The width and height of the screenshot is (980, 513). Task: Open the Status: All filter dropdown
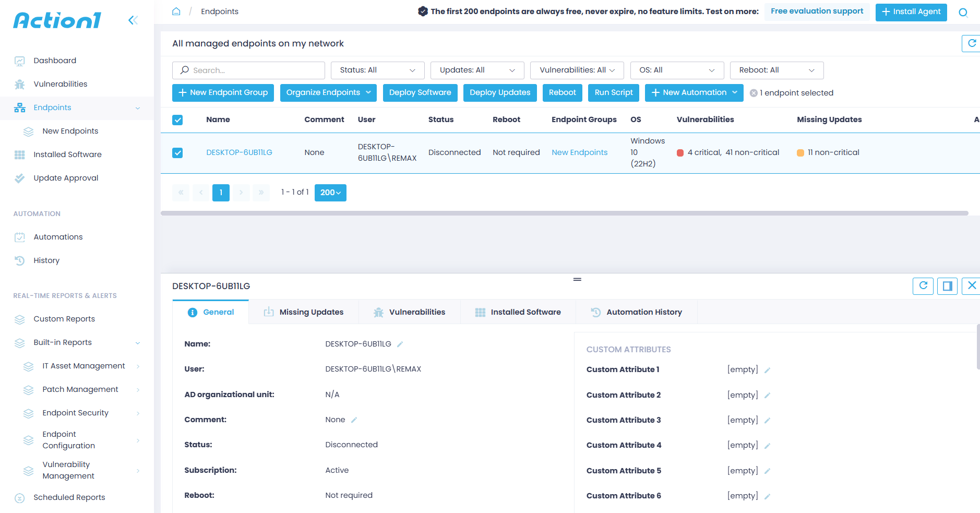(x=377, y=70)
